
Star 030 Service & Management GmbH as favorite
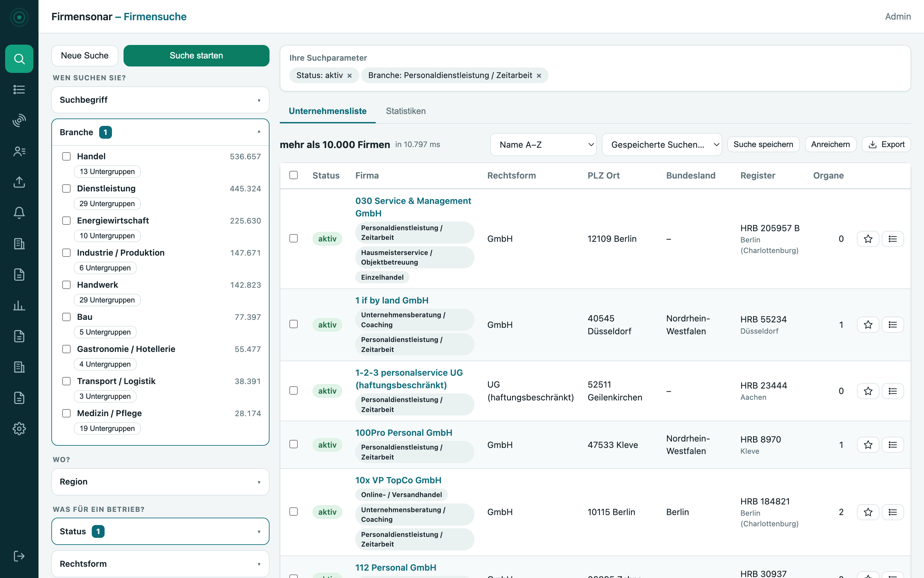868,239
